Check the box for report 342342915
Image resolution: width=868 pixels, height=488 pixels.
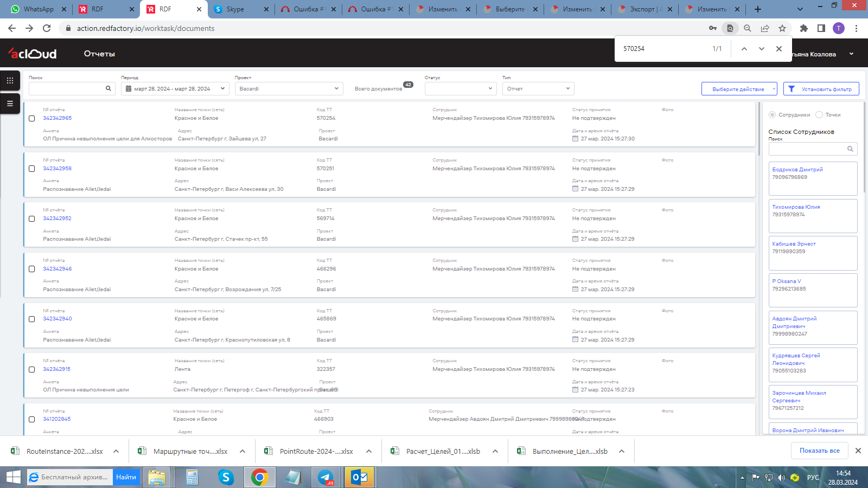[31, 369]
